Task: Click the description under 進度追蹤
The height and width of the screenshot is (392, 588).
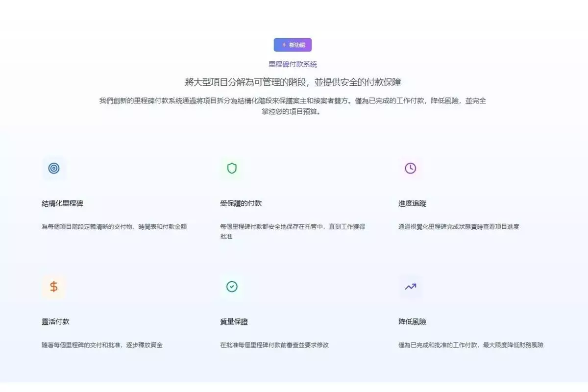Action: click(459, 227)
